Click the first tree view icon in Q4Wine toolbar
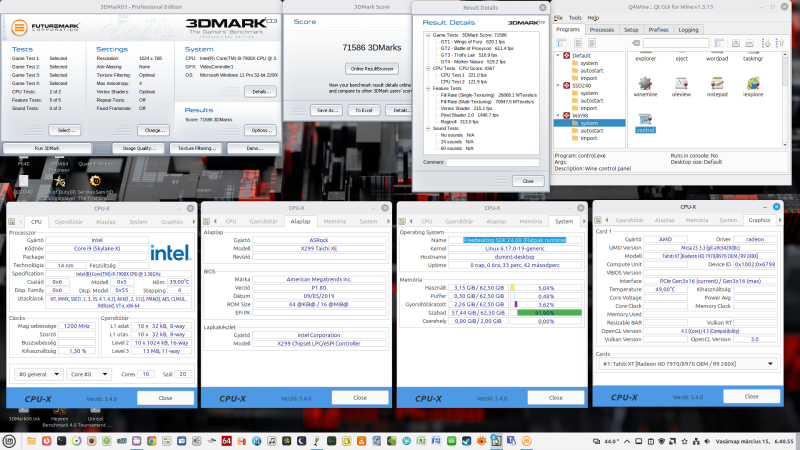 (x=562, y=43)
